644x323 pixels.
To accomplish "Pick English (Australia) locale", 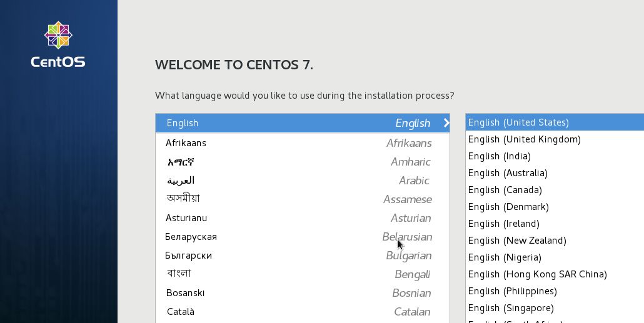I will [x=555, y=173].
